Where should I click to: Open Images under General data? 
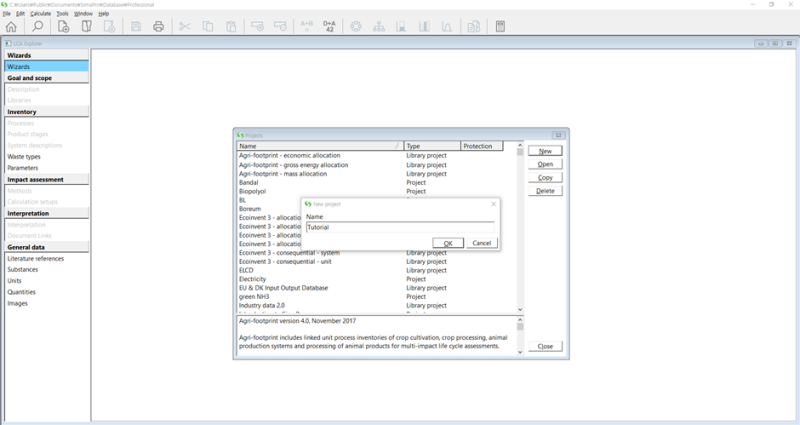tap(17, 304)
